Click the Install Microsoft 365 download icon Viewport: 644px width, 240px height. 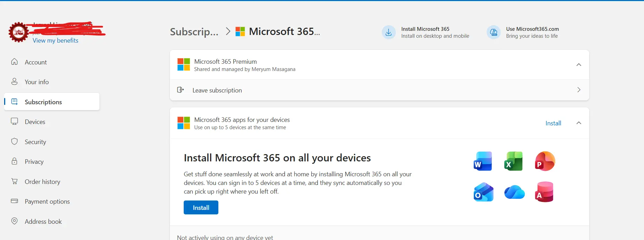point(389,33)
